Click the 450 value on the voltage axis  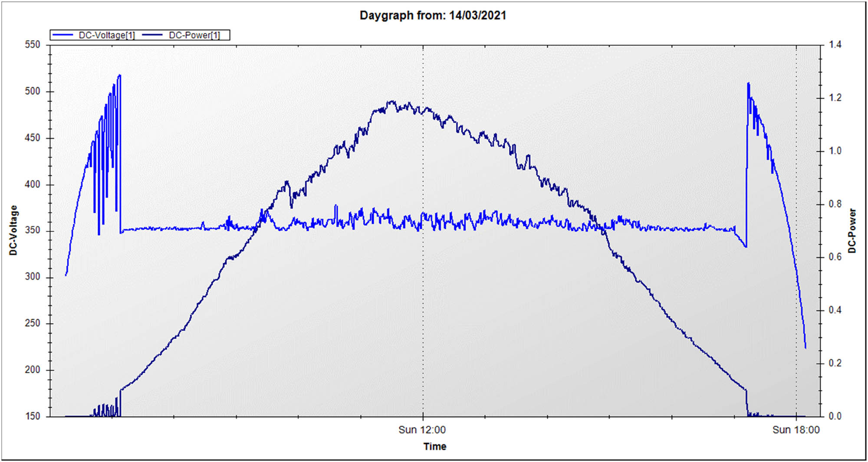coord(33,138)
